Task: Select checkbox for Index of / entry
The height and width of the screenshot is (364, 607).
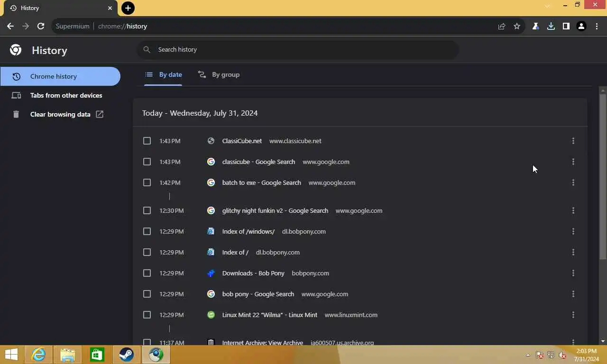Action: pyautogui.click(x=147, y=252)
